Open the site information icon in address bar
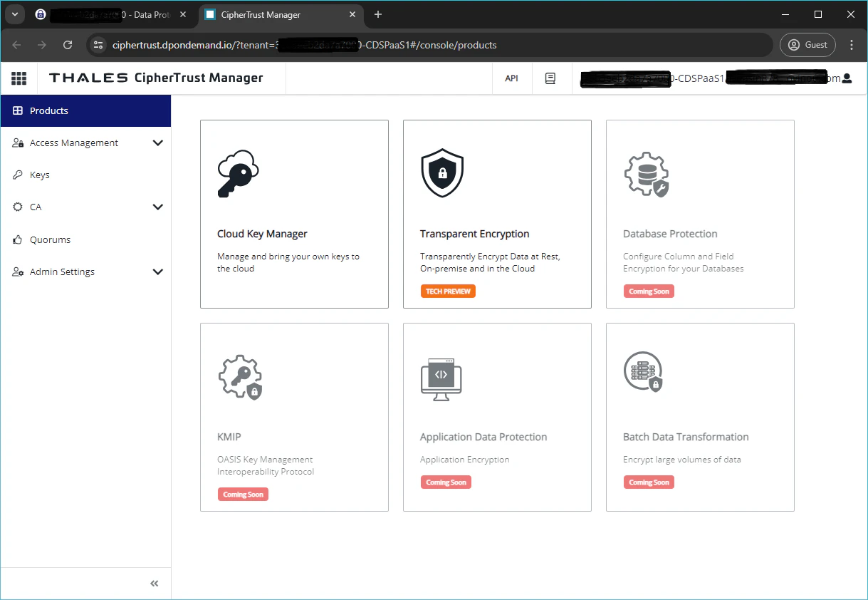The height and width of the screenshot is (600, 868). pyautogui.click(x=98, y=45)
